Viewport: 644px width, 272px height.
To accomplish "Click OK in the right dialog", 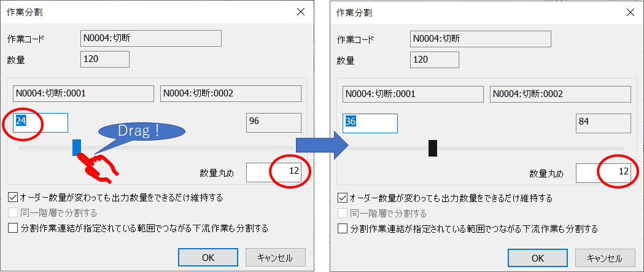I will tap(537, 258).
